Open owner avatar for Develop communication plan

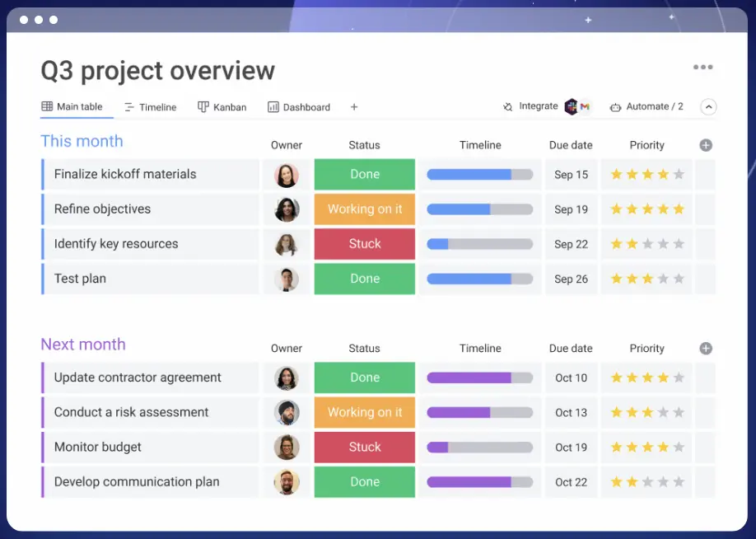[x=287, y=482]
